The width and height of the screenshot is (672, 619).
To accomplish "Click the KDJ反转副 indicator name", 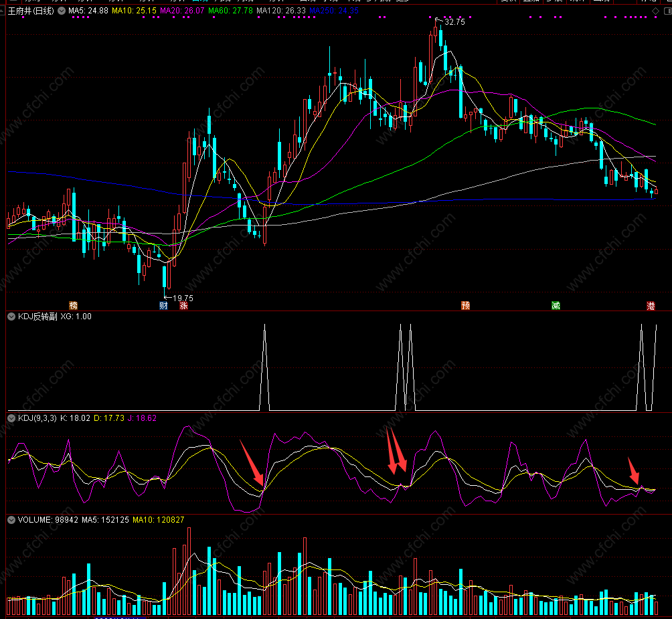I will tap(37, 317).
